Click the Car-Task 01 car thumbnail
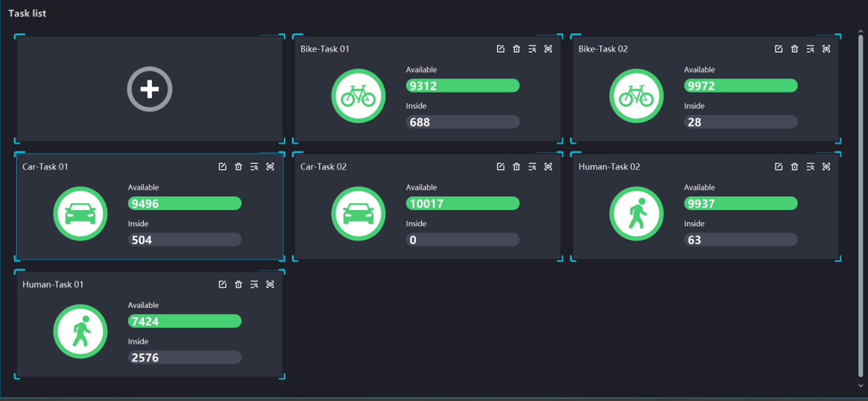 (x=80, y=213)
